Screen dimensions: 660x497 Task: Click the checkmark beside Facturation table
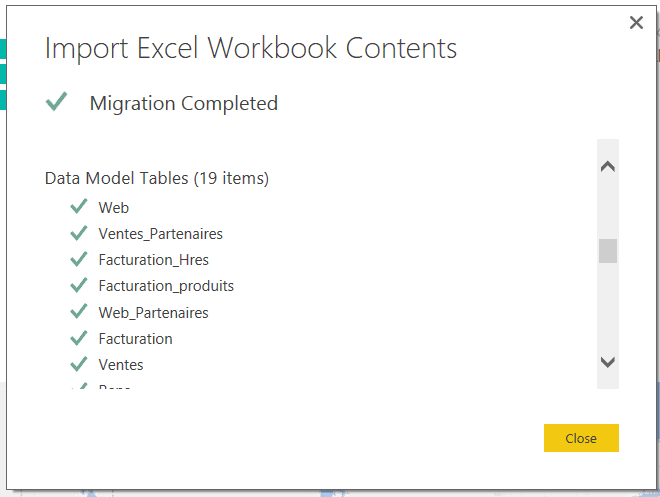(x=79, y=338)
